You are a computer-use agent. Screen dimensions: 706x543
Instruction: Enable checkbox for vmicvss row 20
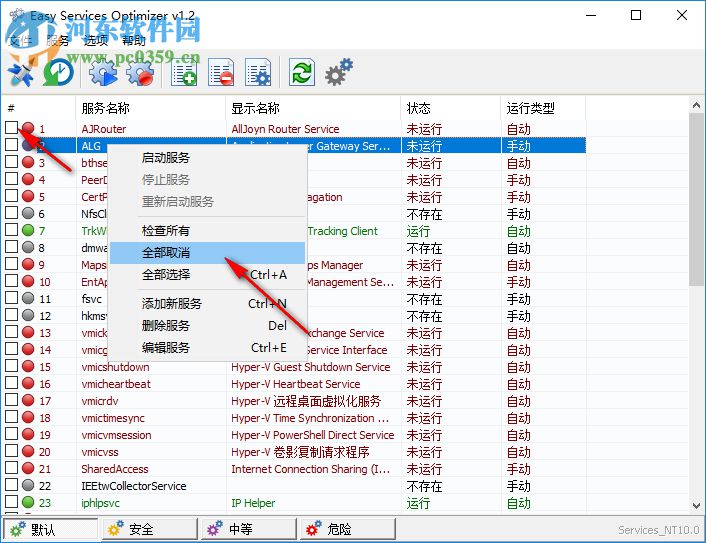[11, 451]
